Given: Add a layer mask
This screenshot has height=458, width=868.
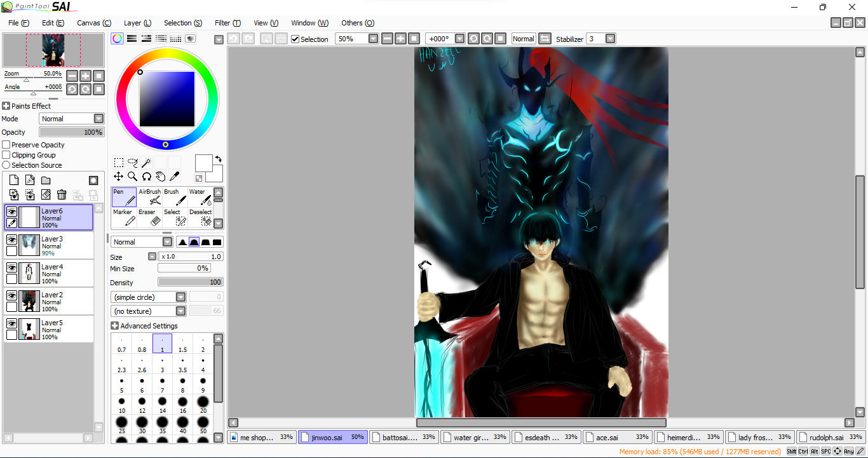Looking at the screenshot, I should pos(93,180).
